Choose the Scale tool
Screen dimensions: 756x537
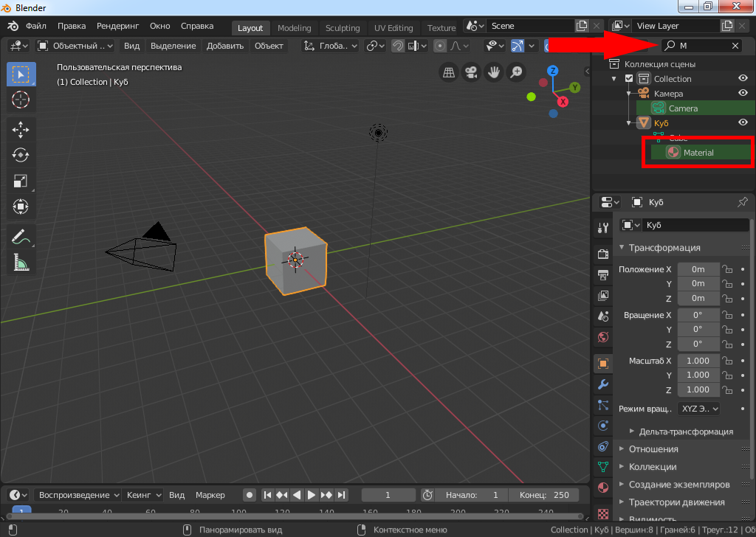21,181
